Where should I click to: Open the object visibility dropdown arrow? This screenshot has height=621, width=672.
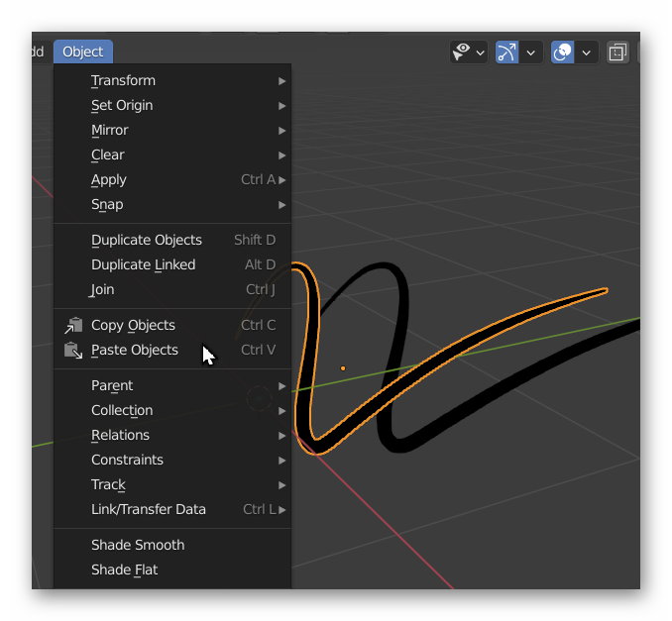(x=481, y=52)
